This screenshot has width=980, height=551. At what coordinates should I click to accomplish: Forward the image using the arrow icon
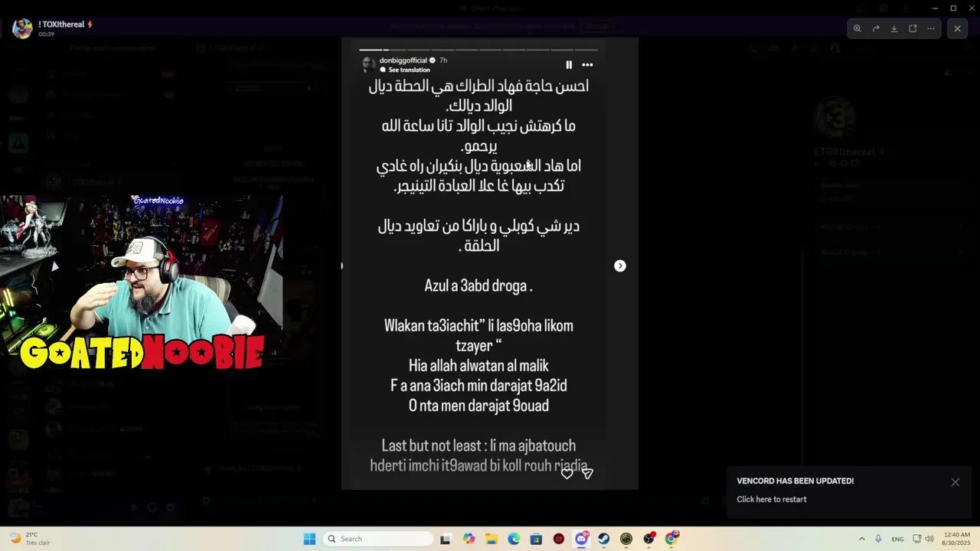[x=876, y=28]
